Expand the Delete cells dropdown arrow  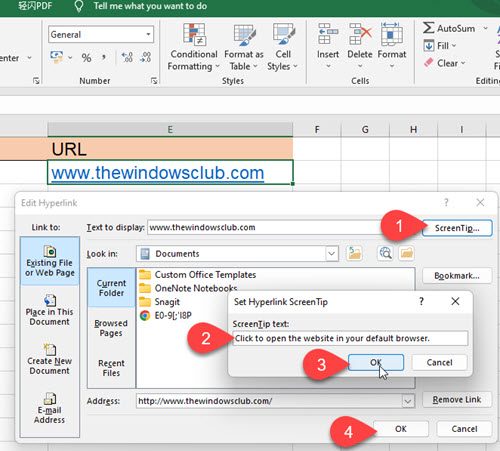pyautogui.click(x=360, y=66)
